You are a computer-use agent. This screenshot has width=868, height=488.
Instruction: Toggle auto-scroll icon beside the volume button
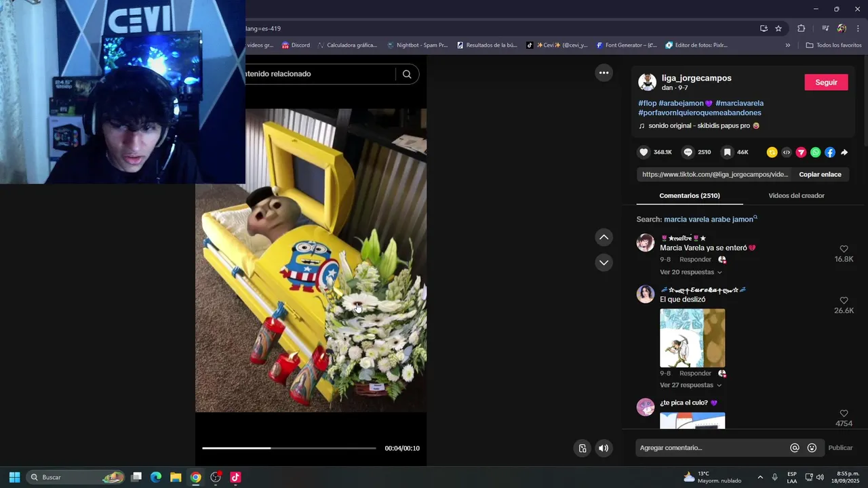[x=582, y=448]
